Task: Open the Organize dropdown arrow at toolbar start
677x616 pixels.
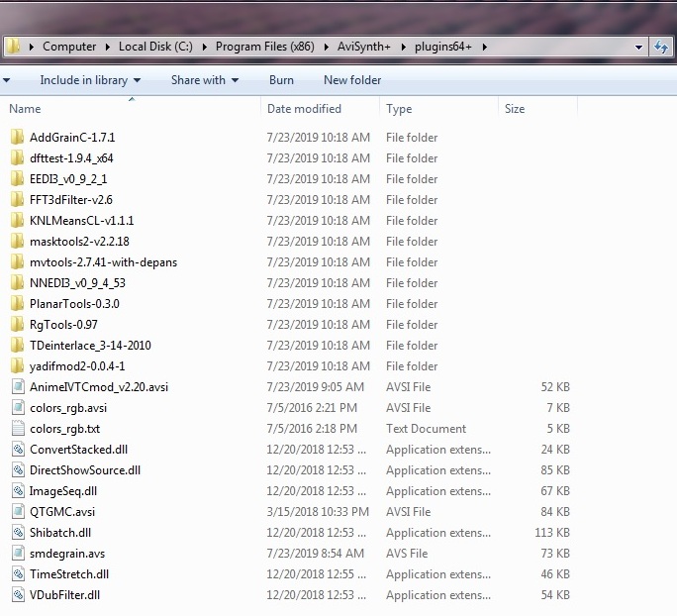Action: tap(6, 80)
